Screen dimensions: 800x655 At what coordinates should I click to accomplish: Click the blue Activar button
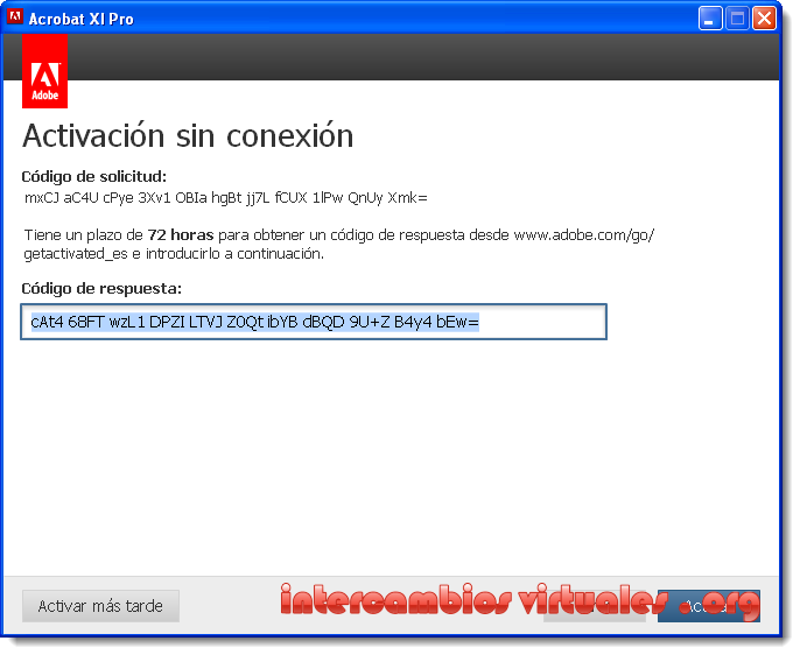pos(709,606)
